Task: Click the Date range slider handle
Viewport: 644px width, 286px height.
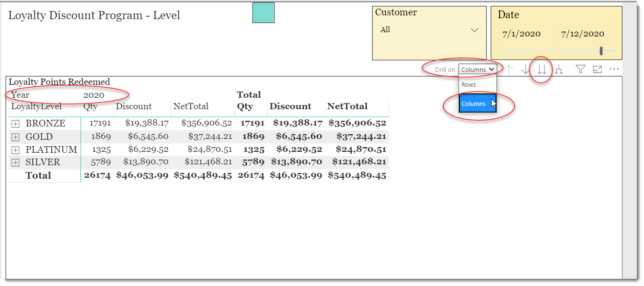Action: tap(601, 51)
